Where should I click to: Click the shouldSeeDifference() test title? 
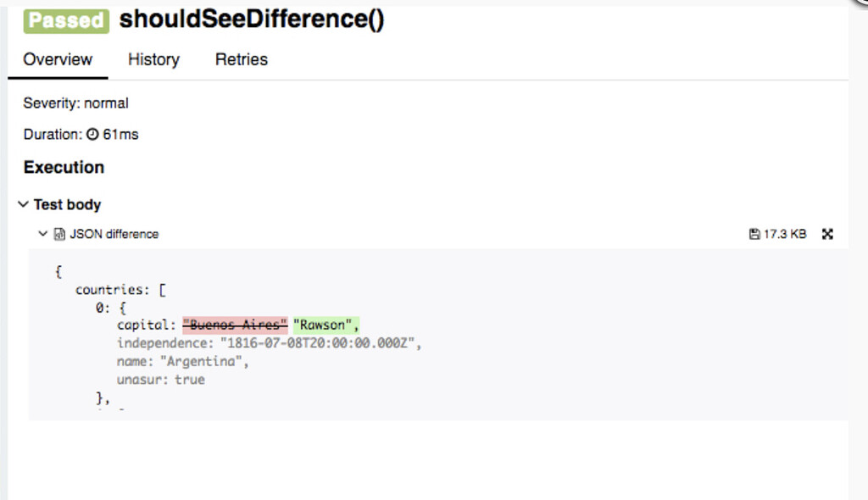[x=252, y=19]
